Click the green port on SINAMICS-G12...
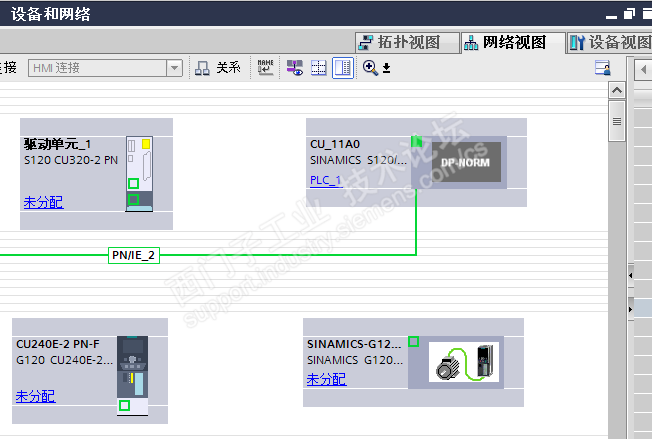 point(413,342)
